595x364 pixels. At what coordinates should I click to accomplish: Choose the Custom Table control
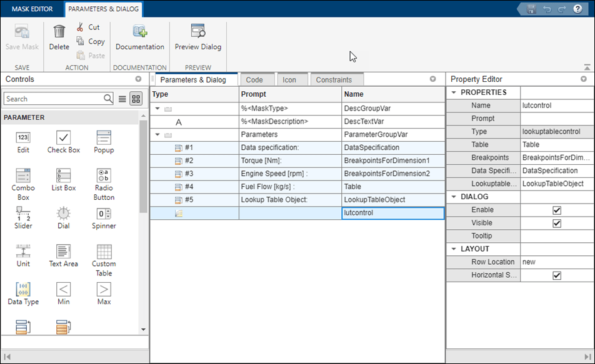(x=104, y=252)
